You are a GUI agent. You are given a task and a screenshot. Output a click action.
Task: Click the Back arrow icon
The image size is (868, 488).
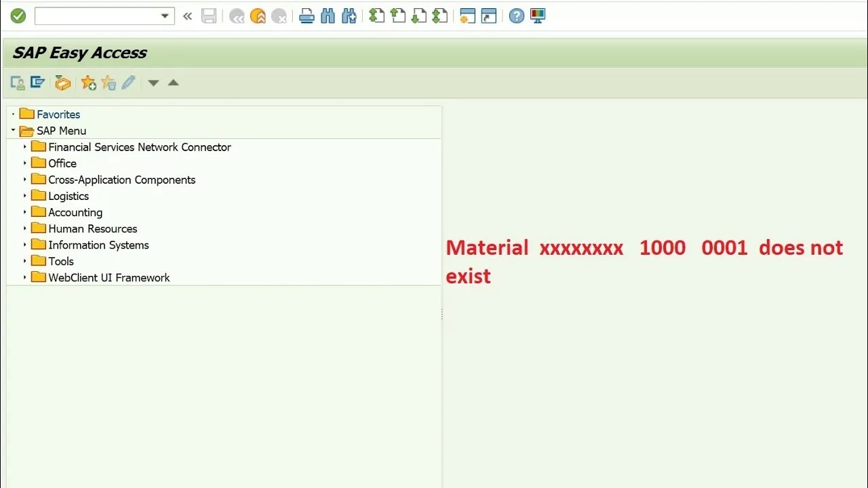click(x=237, y=16)
